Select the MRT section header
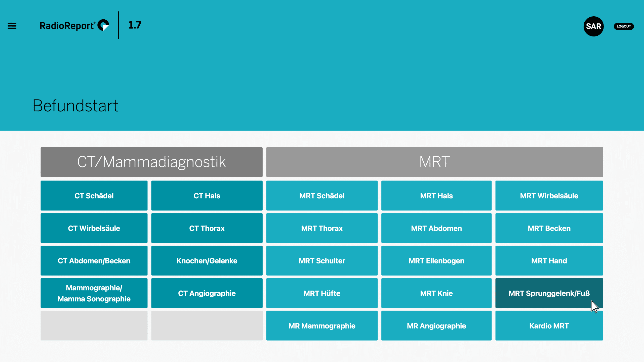 434,162
